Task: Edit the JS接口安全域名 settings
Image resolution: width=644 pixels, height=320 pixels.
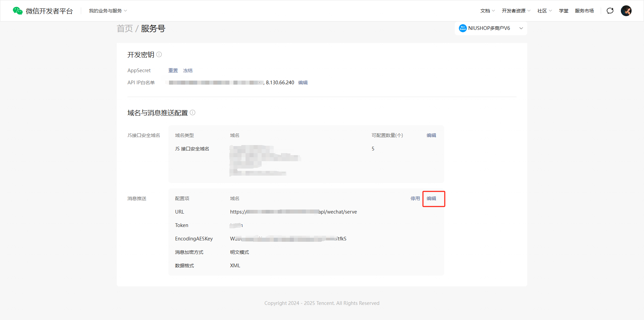Action: pos(431,135)
